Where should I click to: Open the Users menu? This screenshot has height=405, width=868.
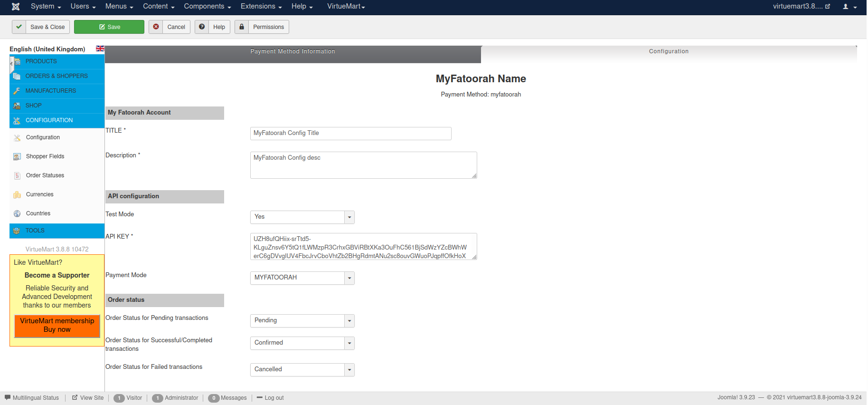[x=83, y=7]
